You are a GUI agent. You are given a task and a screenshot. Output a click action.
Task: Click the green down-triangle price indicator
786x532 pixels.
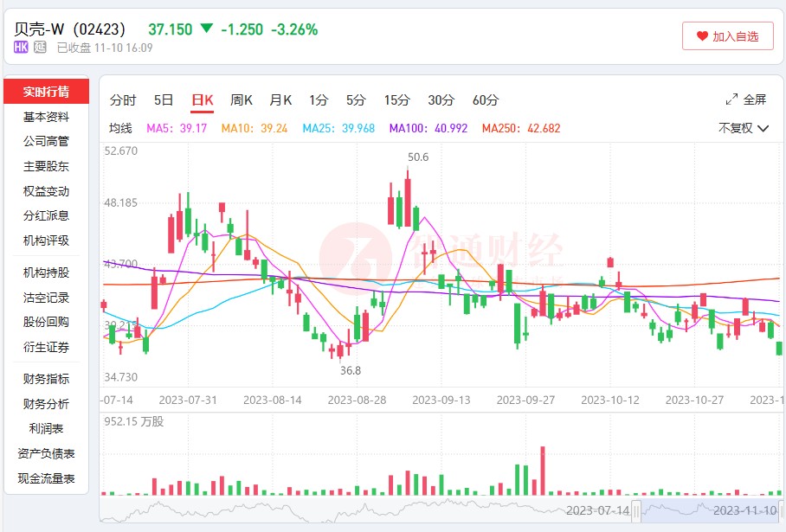click(x=207, y=28)
